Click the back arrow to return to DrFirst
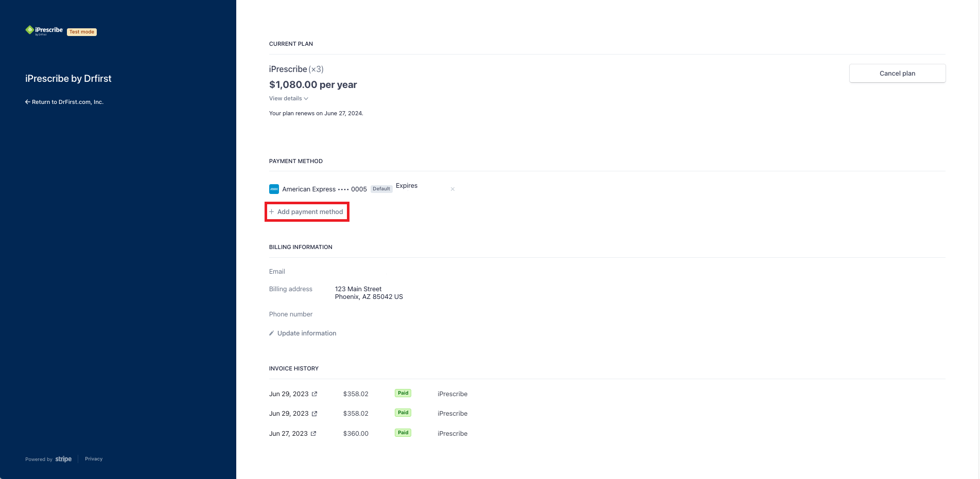 (28, 102)
